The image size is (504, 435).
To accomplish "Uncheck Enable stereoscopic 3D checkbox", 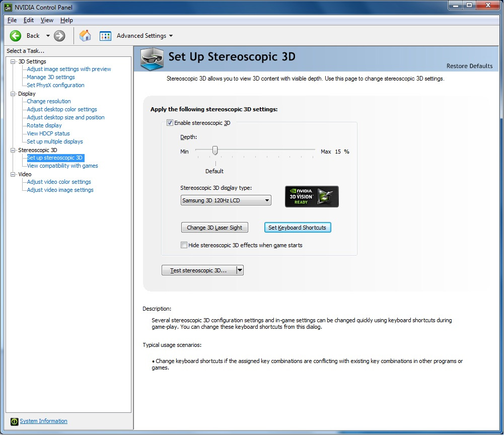I will 170,122.
